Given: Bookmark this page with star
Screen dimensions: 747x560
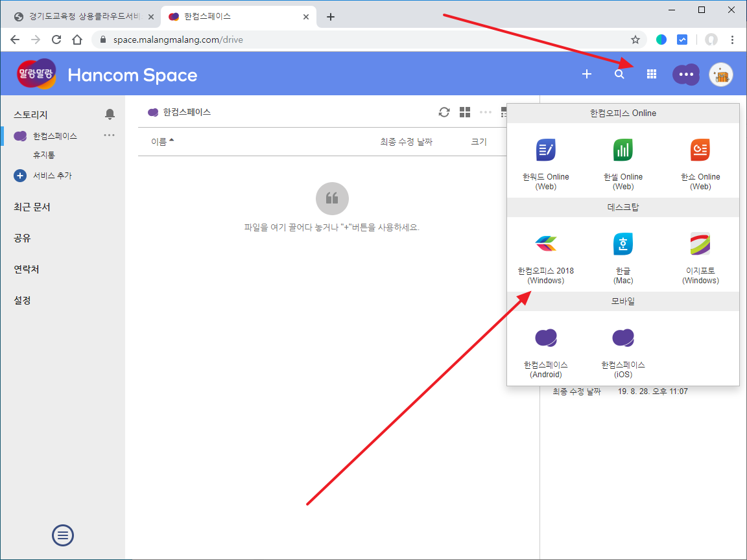Looking at the screenshot, I should tap(635, 40).
